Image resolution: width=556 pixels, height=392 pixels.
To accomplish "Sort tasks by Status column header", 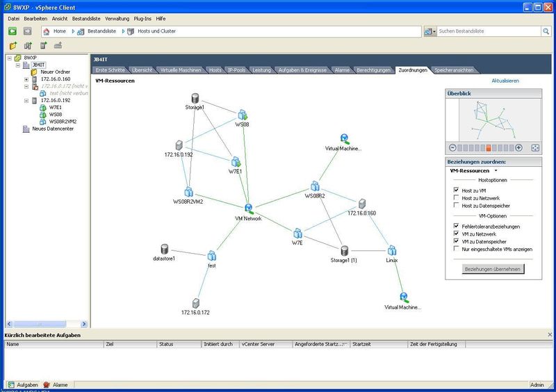I will pyautogui.click(x=179, y=344).
